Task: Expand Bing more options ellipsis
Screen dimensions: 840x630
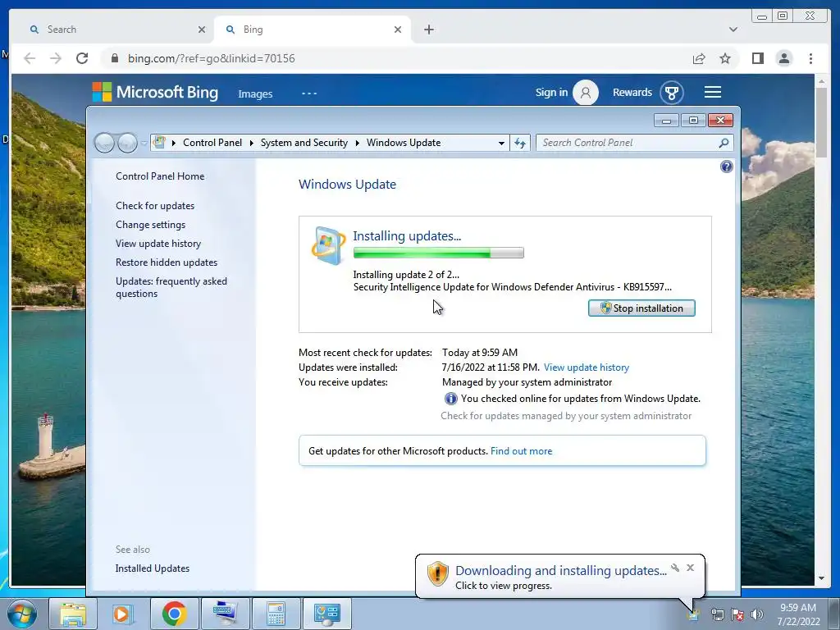Action: tap(309, 94)
